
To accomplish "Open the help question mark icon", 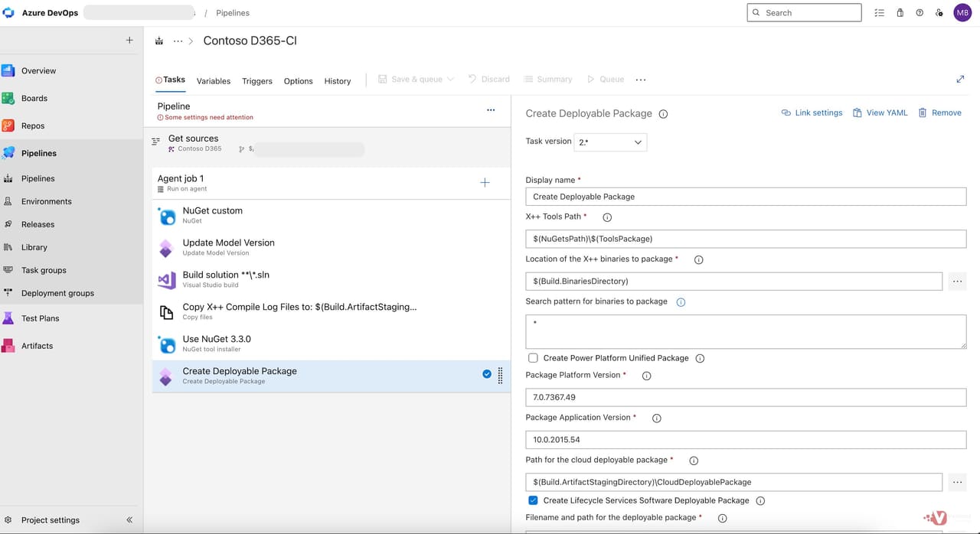I will point(920,13).
